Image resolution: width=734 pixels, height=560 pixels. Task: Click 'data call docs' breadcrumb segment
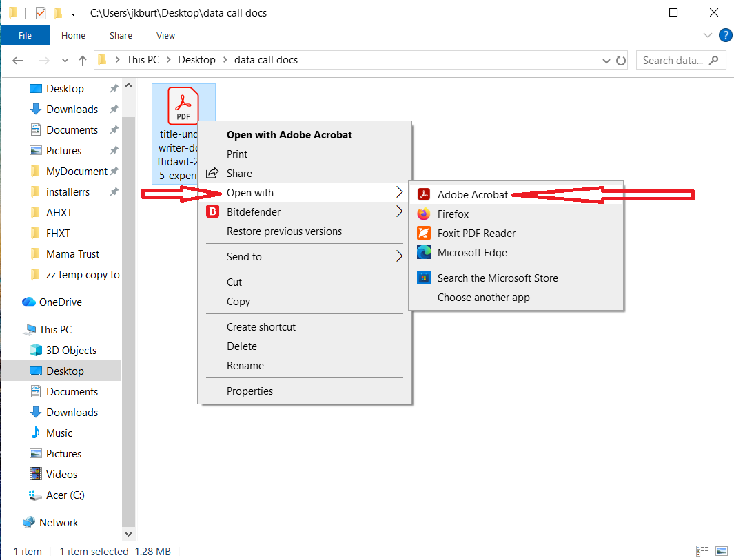(266, 60)
